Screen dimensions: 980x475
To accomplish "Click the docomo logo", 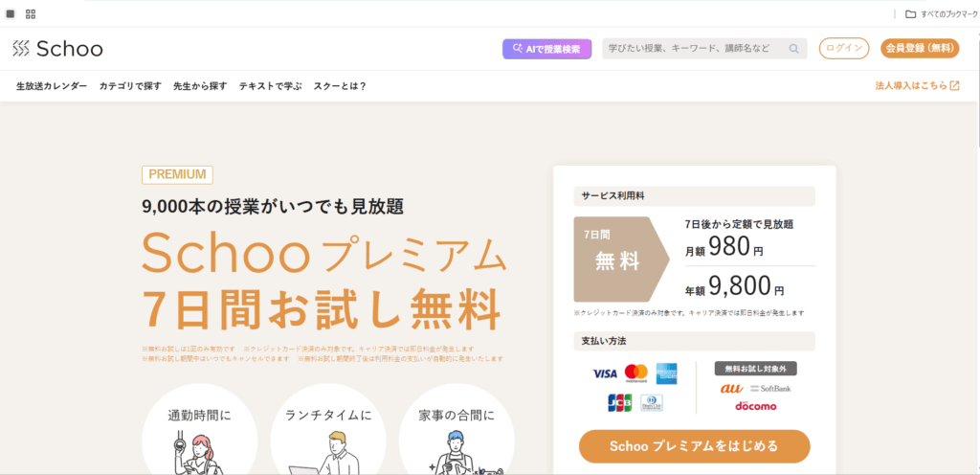I will click(756, 406).
